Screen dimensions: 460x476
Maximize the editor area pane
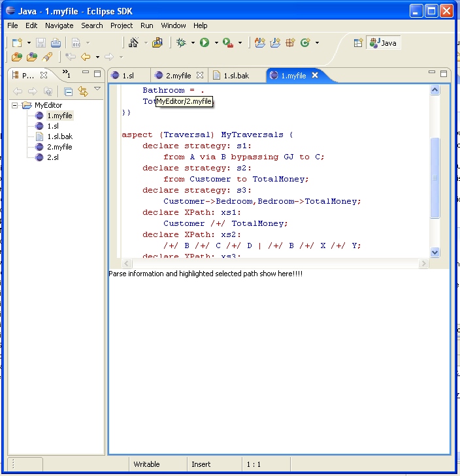point(443,74)
